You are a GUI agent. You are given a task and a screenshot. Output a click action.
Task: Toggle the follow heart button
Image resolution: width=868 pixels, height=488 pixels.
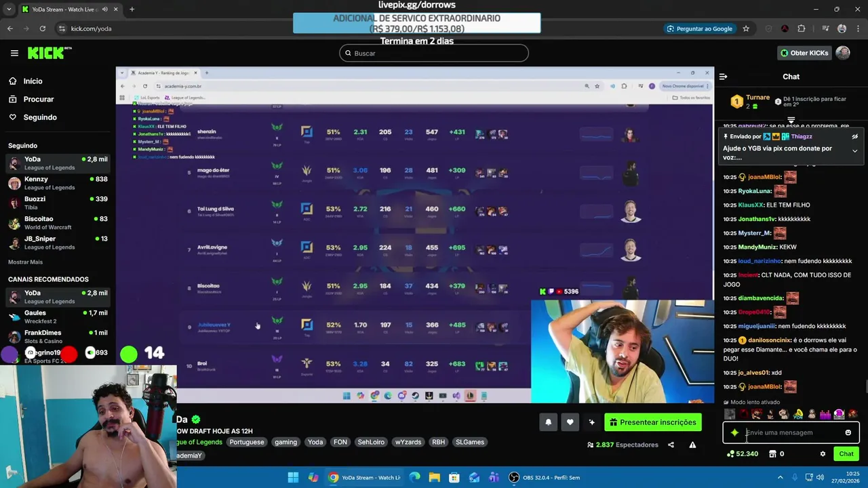[570, 422]
